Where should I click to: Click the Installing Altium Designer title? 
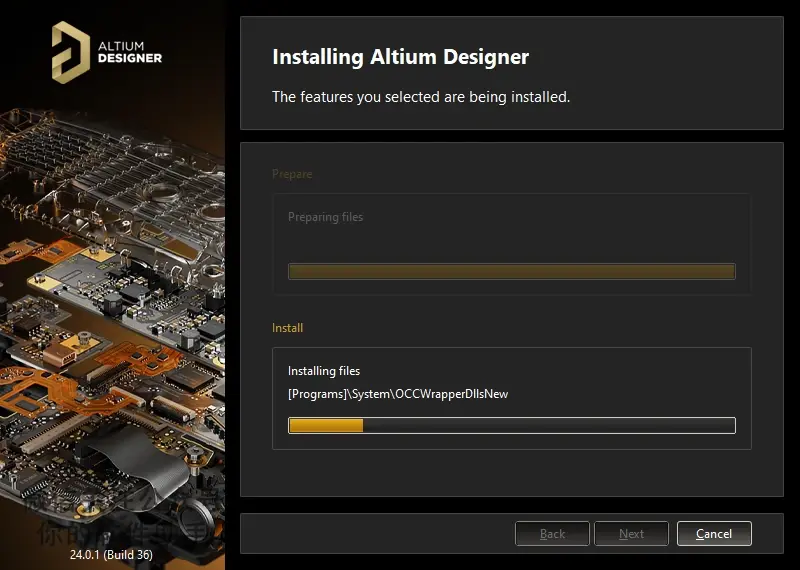(x=401, y=57)
